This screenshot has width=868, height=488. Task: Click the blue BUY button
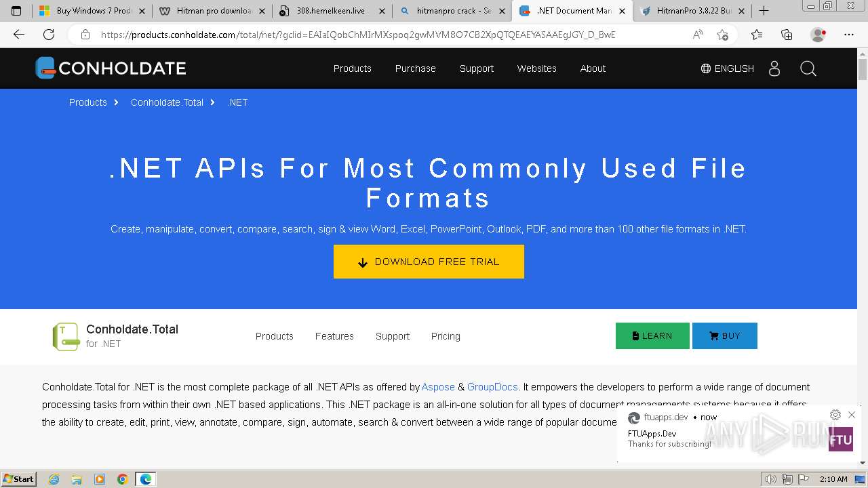[x=725, y=336]
